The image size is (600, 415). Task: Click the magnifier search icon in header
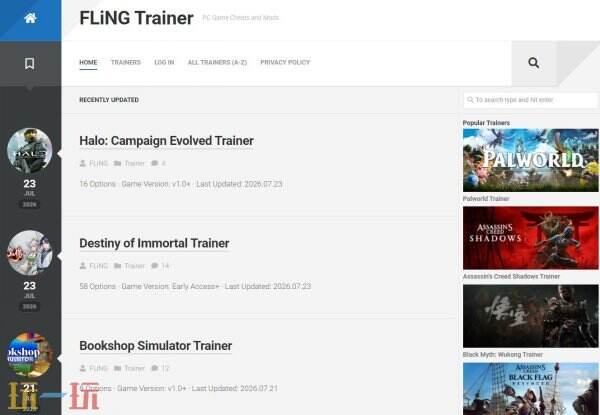533,62
